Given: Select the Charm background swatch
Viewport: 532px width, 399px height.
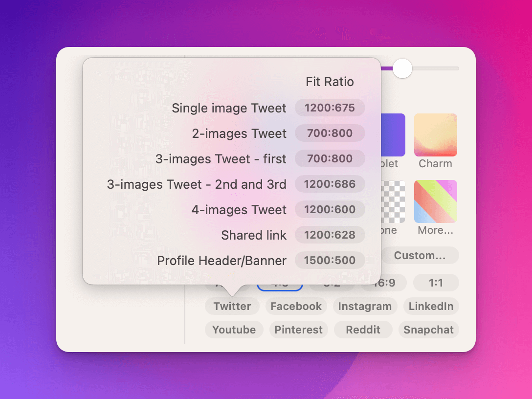Looking at the screenshot, I should pos(435,135).
